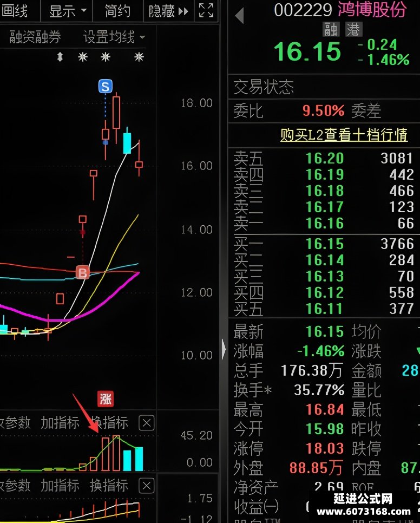Go to previous stock with left arrow
420x523 pixels.
(x=239, y=15)
